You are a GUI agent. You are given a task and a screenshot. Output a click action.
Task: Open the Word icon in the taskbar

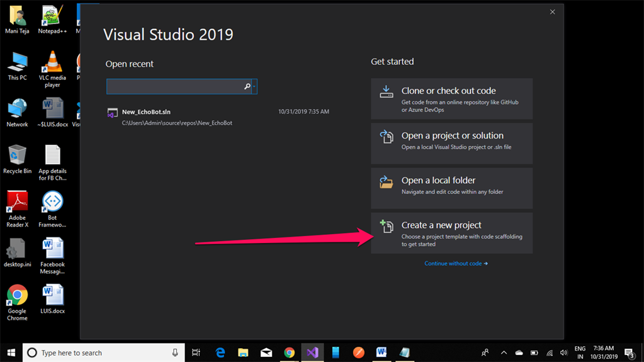(381, 353)
